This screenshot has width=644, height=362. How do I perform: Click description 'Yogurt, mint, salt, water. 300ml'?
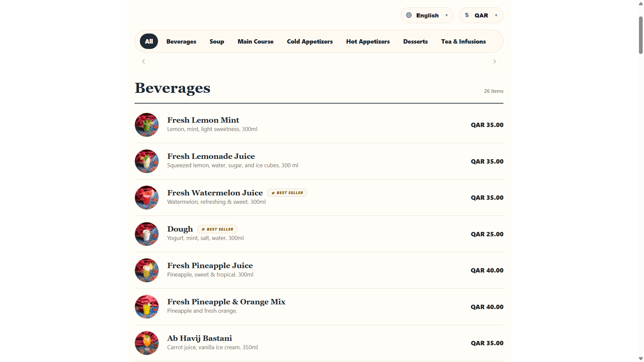click(x=205, y=238)
